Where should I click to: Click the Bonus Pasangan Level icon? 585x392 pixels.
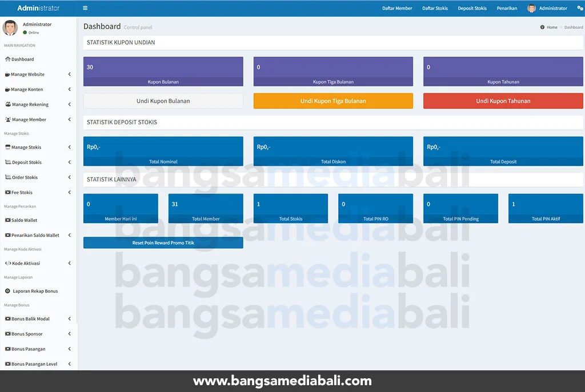point(7,364)
